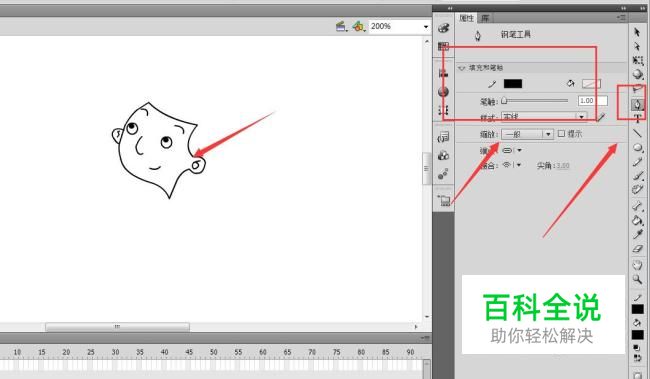Open the Color palette panel icon
The image size is (650, 379).
click(x=443, y=28)
